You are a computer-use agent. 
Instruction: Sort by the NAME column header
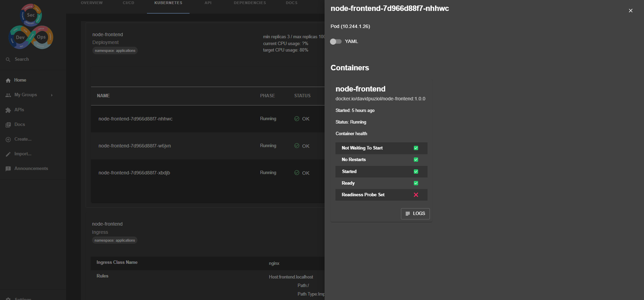(x=103, y=96)
